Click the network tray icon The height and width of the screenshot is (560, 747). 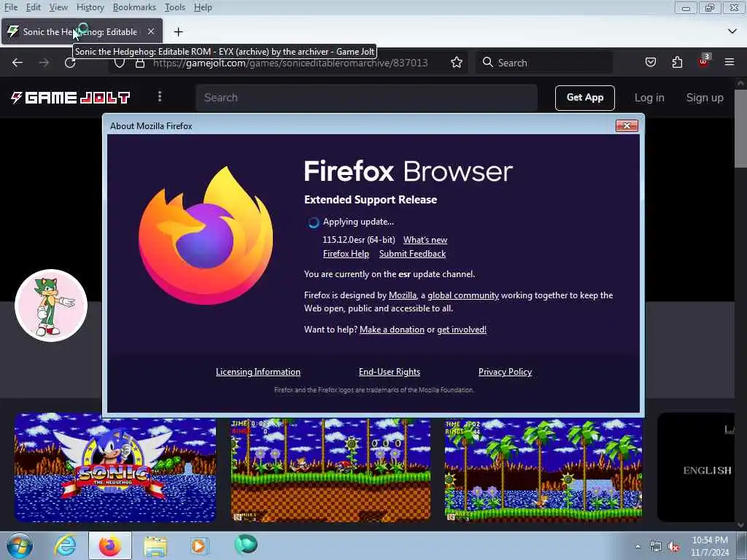click(x=656, y=547)
